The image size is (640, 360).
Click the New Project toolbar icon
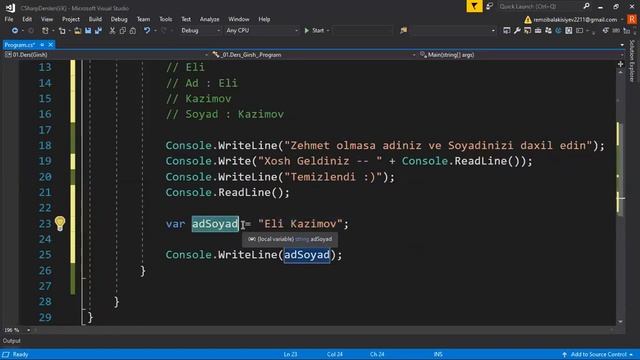[45, 31]
